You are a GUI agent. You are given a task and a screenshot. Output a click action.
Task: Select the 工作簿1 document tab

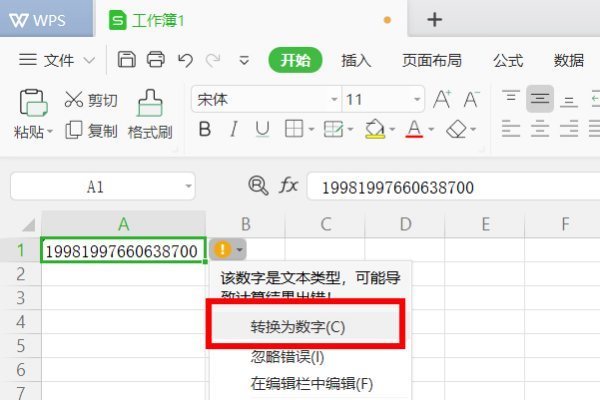(251, 19)
